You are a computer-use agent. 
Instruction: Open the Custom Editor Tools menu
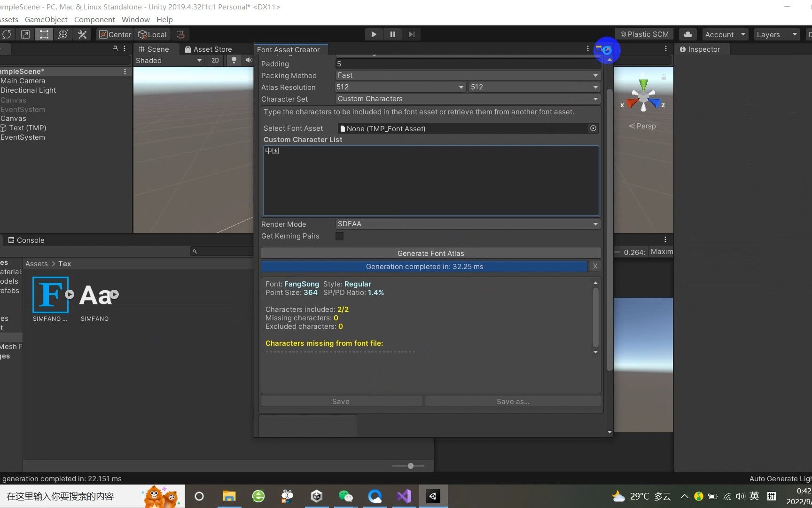tap(82, 34)
